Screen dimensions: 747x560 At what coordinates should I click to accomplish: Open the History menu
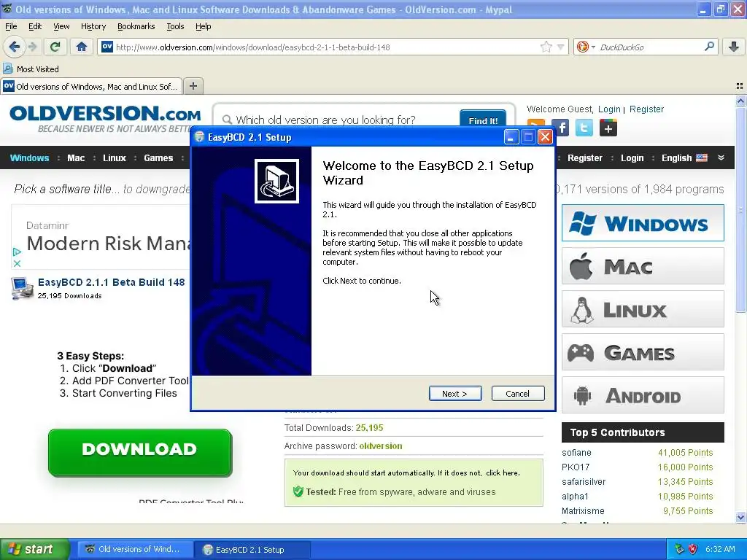click(93, 27)
